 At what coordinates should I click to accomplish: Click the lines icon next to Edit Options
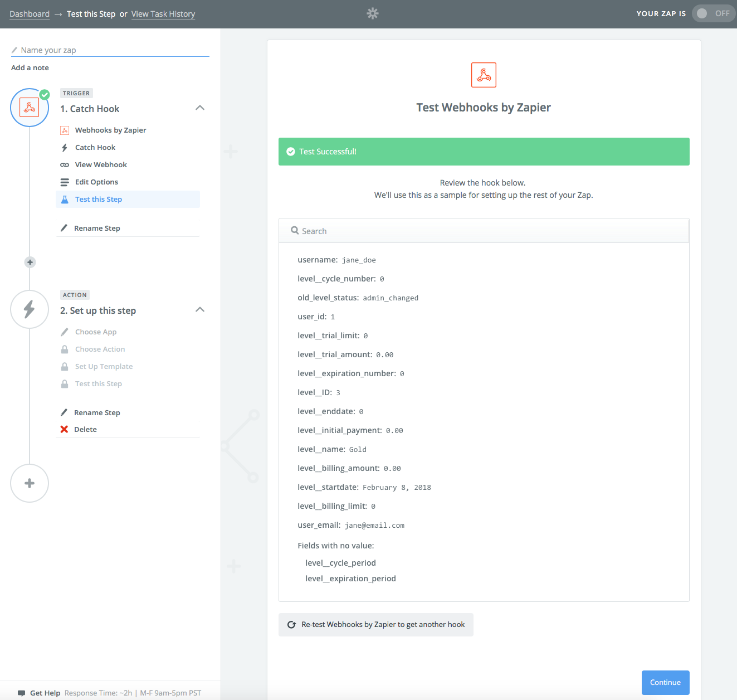[65, 182]
